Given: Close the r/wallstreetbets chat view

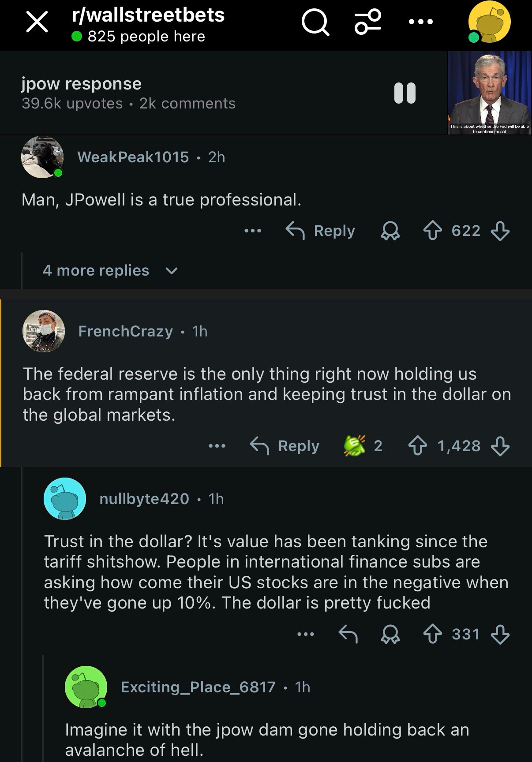Looking at the screenshot, I should (x=37, y=22).
